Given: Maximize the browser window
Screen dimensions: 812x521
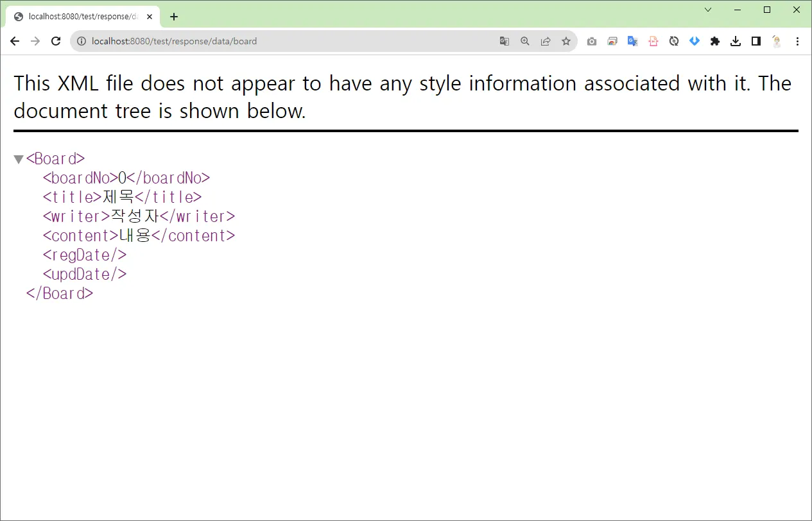Looking at the screenshot, I should pos(767,10).
